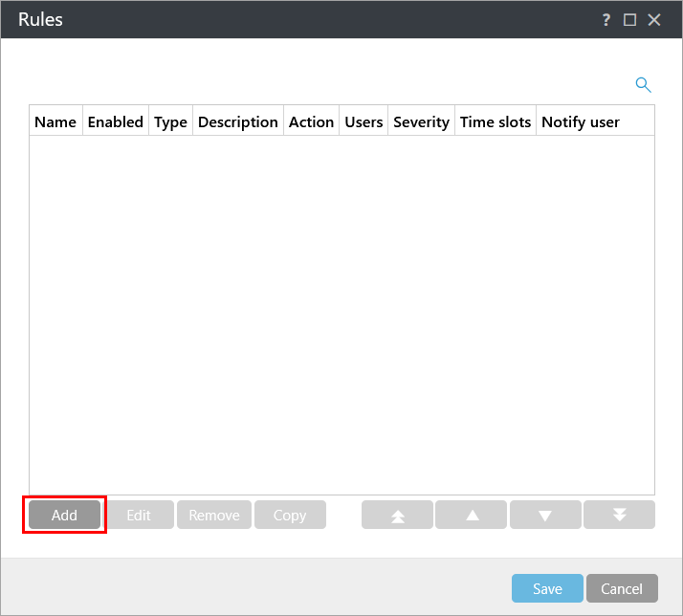Open help with the question mark icon
Viewport: 683px width, 616px height.
[606, 19]
